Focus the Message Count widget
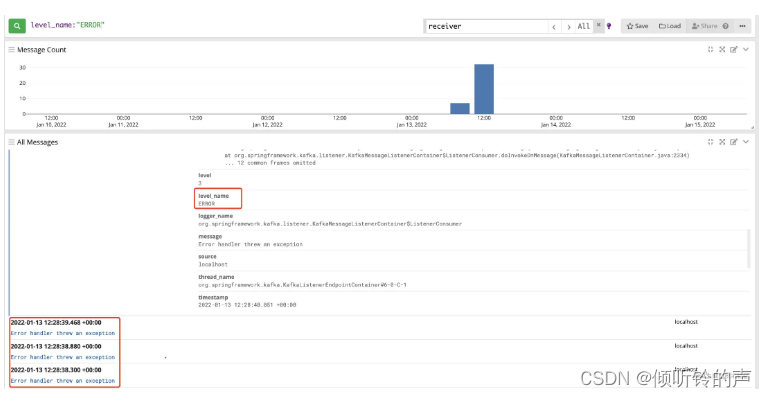 tap(710, 50)
